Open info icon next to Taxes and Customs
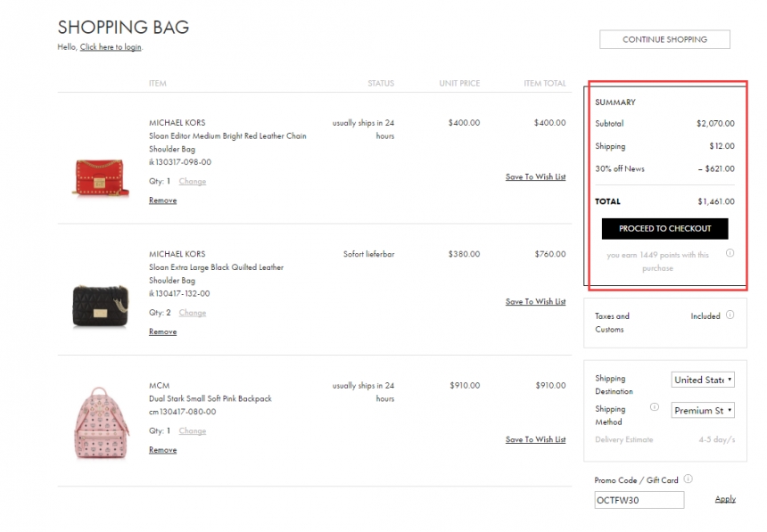767x532 pixels. tap(730, 315)
